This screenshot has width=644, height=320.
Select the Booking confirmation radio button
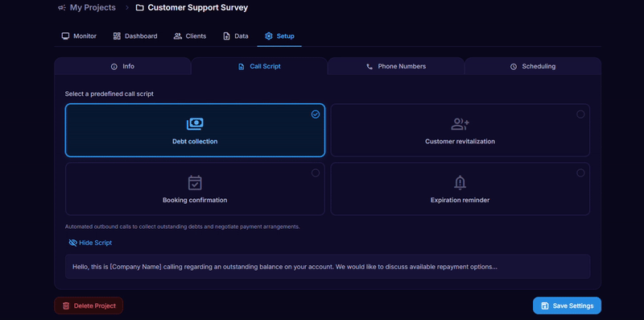tap(316, 173)
